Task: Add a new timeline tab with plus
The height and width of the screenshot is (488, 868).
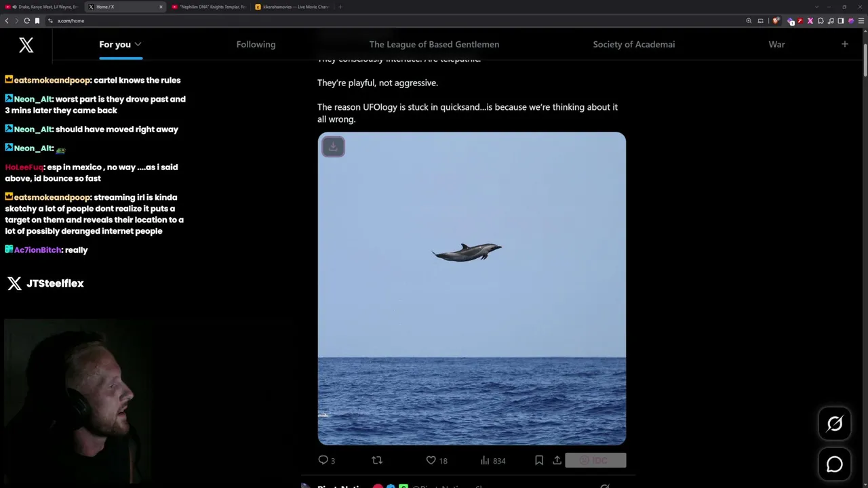Action: 845,44
